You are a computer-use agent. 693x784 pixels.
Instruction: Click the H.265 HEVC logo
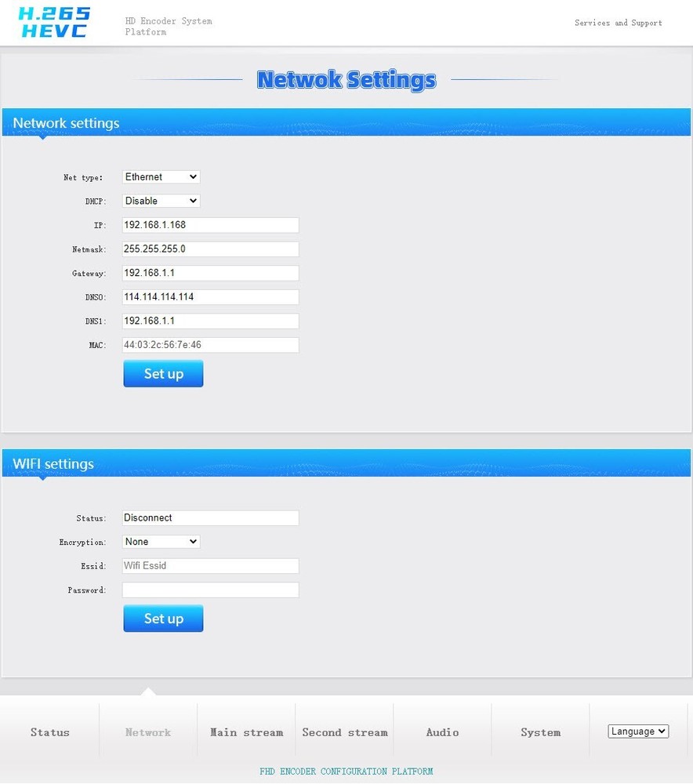click(53, 22)
